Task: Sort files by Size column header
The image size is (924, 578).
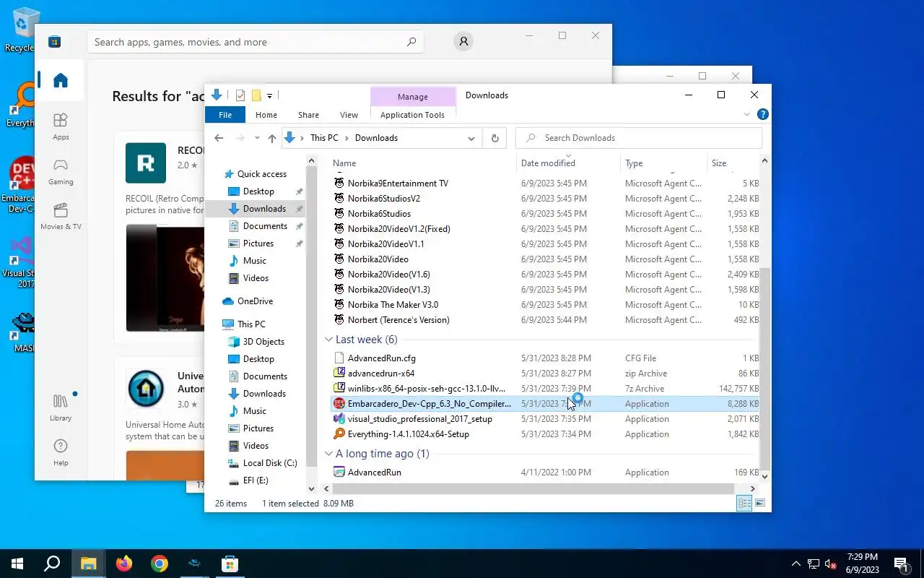Action: tap(733, 163)
